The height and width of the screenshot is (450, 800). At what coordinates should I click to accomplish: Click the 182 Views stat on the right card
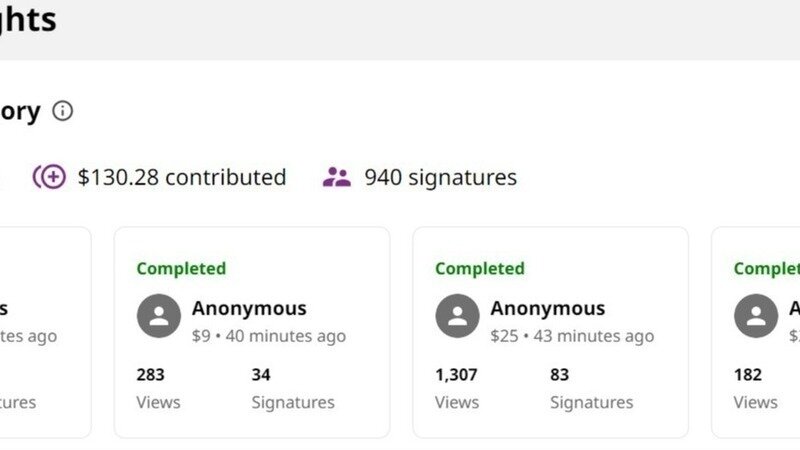point(755,388)
